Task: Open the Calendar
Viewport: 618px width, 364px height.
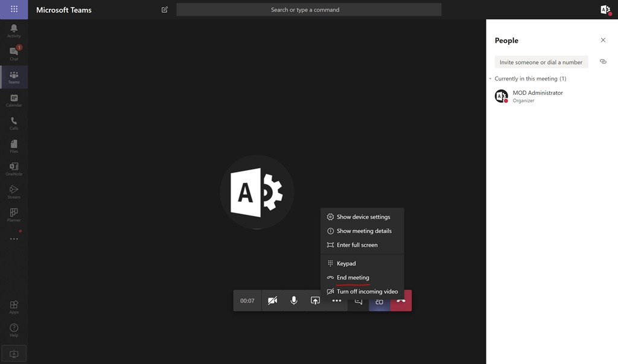Action: pos(13,100)
